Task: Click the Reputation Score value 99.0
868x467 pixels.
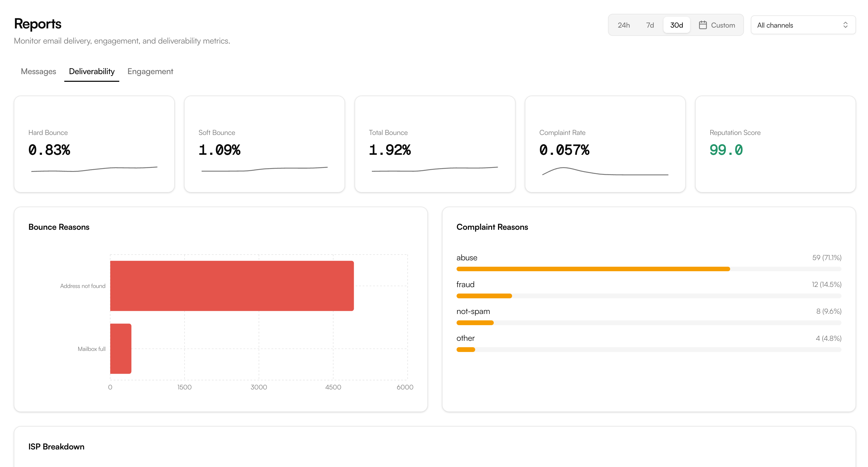Action: point(726,150)
